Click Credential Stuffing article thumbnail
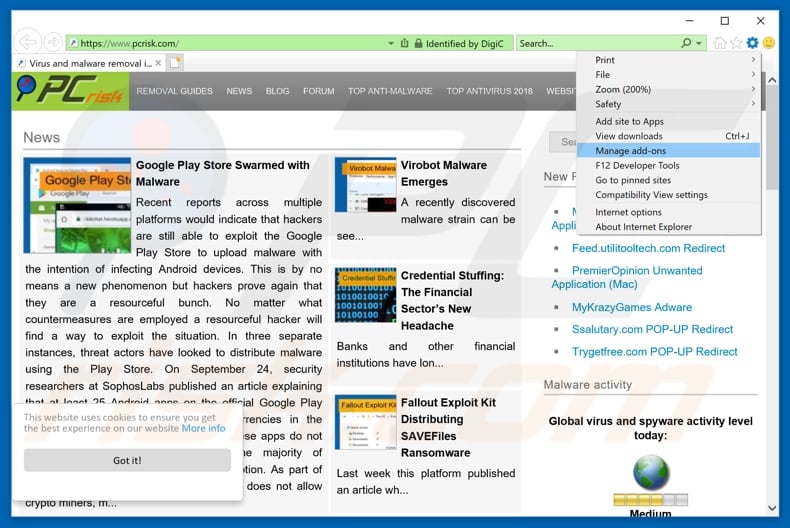Viewport: 790px width, 528px height. point(365,295)
